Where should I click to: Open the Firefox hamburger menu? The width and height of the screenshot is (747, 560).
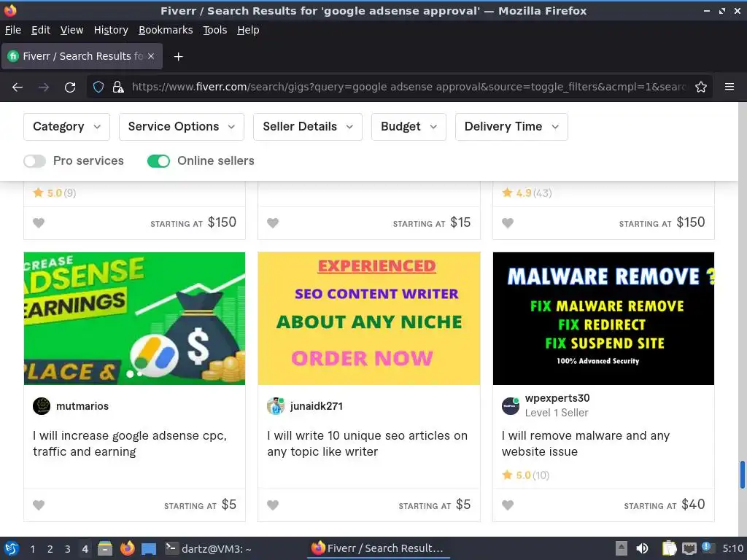pos(729,87)
